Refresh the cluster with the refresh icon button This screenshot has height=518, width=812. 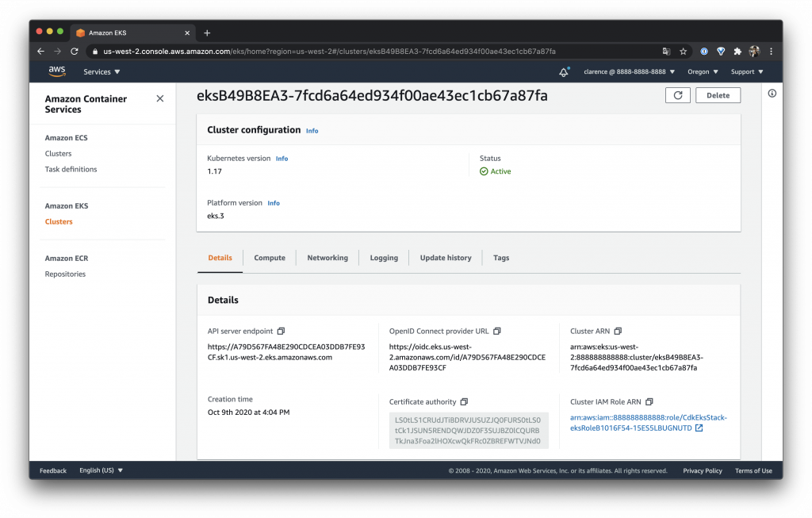point(677,95)
